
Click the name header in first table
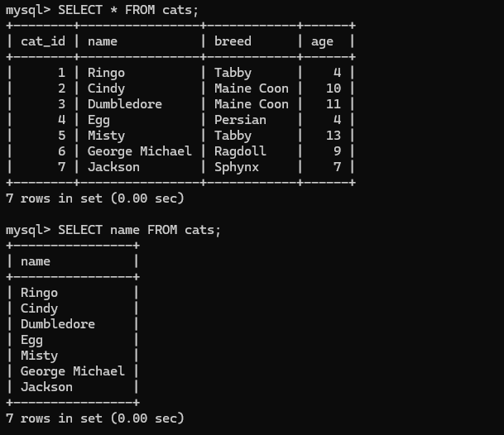point(103,41)
